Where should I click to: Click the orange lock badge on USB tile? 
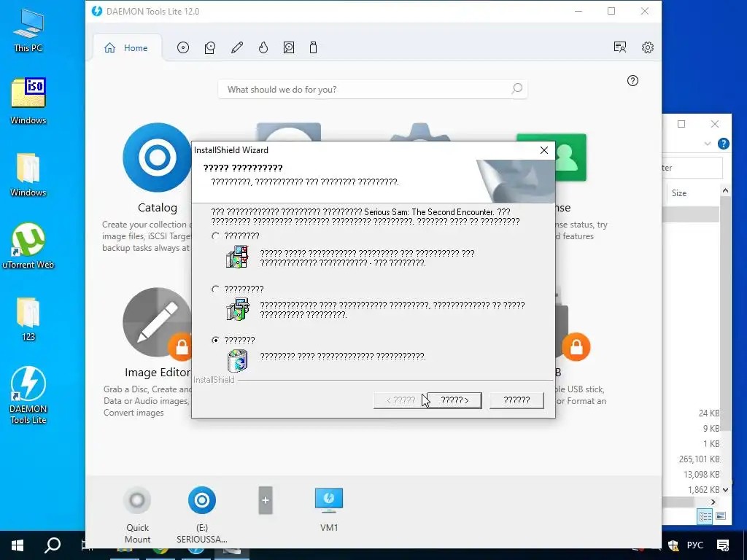pos(576,347)
